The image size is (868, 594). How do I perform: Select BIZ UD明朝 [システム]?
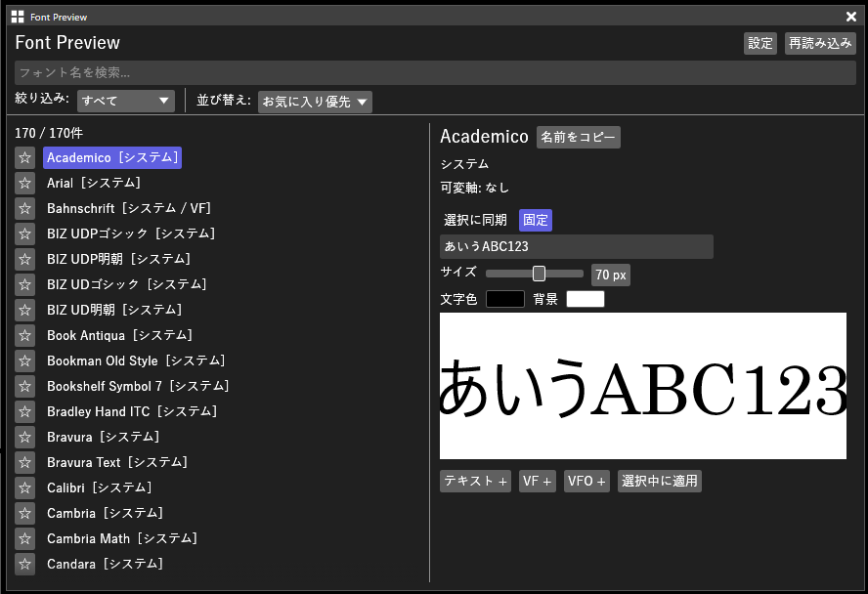pyautogui.click(x=114, y=311)
